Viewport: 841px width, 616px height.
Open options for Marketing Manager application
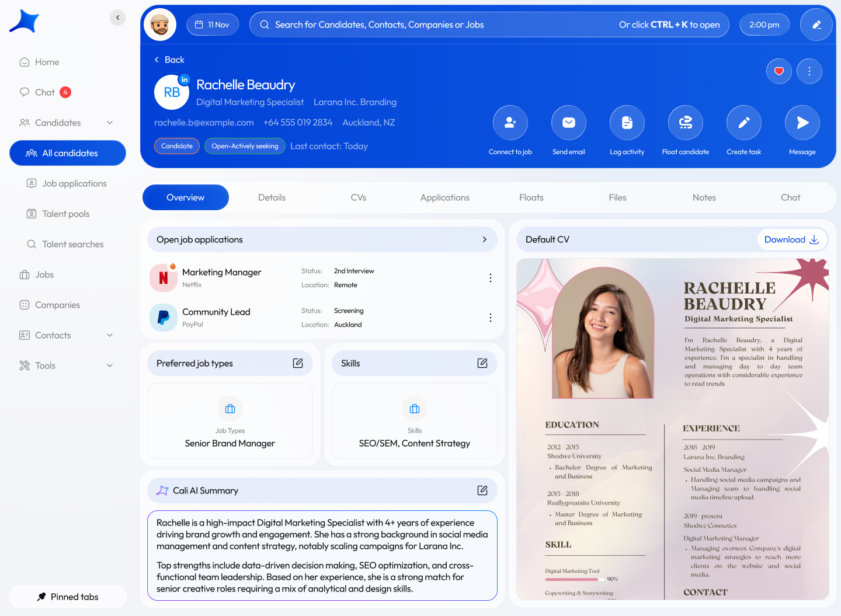point(491,278)
